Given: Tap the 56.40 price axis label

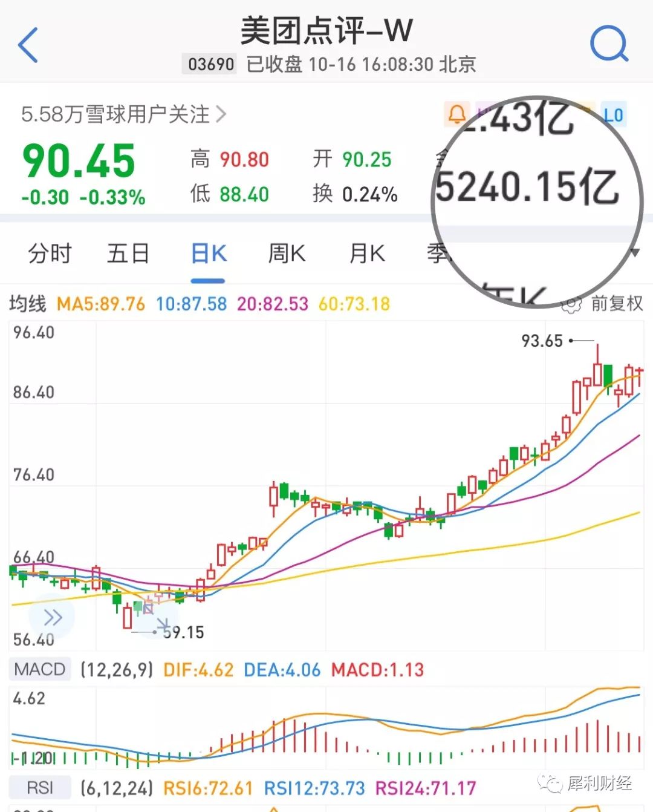Looking at the screenshot, I should coord(34,640).
